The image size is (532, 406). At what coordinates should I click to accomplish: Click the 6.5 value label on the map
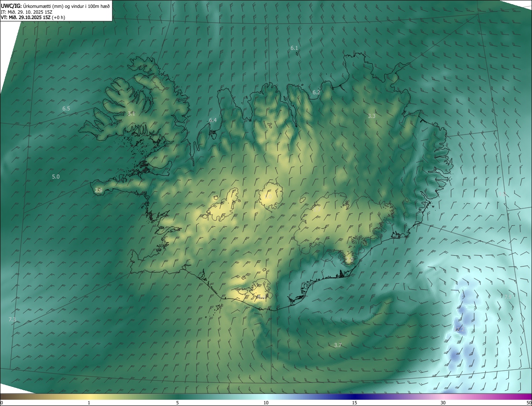pyautogui.click(x=66, y=108)
